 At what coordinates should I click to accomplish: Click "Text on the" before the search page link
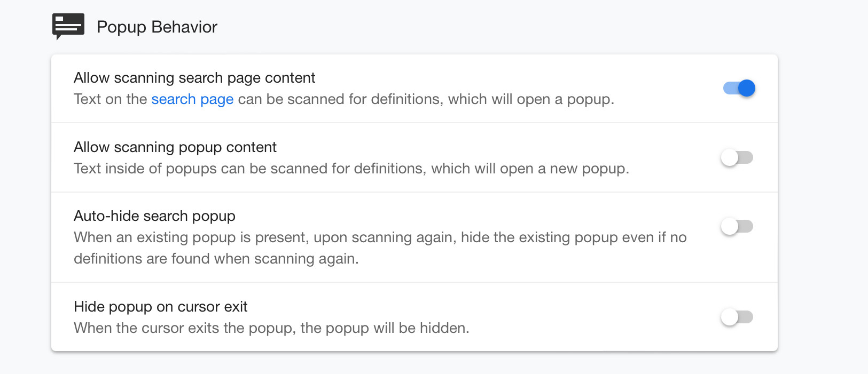click(110, 99)
